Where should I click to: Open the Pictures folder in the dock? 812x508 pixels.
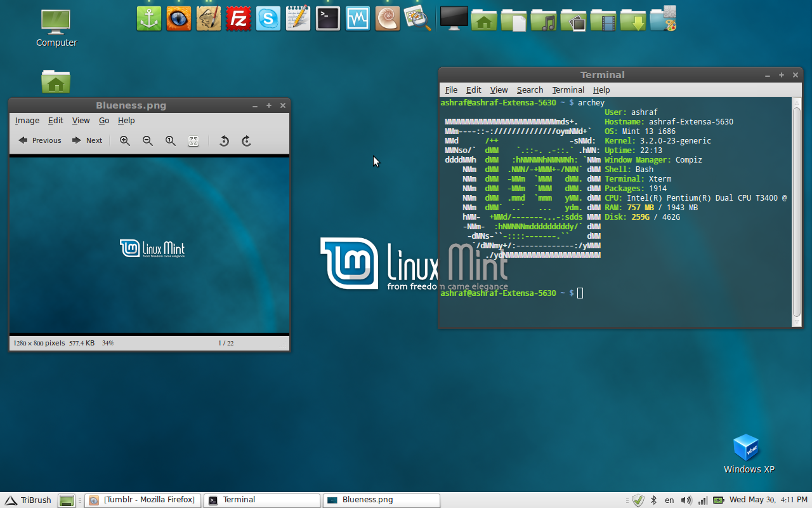click(573, 19)
